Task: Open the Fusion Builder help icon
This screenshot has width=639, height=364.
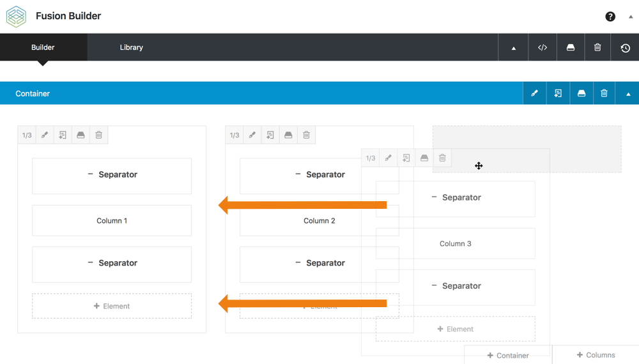Action: coord(610,17)
